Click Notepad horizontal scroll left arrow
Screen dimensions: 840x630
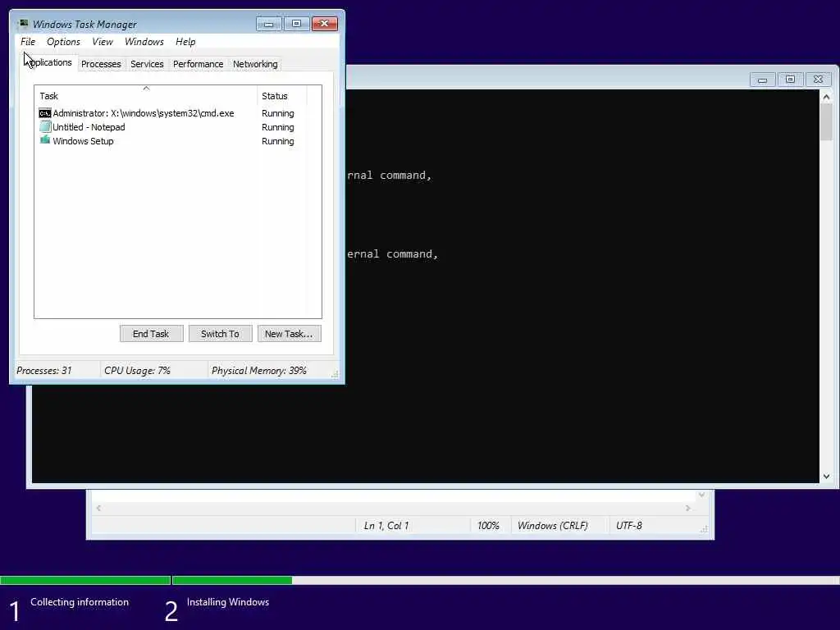coord(98,508)
